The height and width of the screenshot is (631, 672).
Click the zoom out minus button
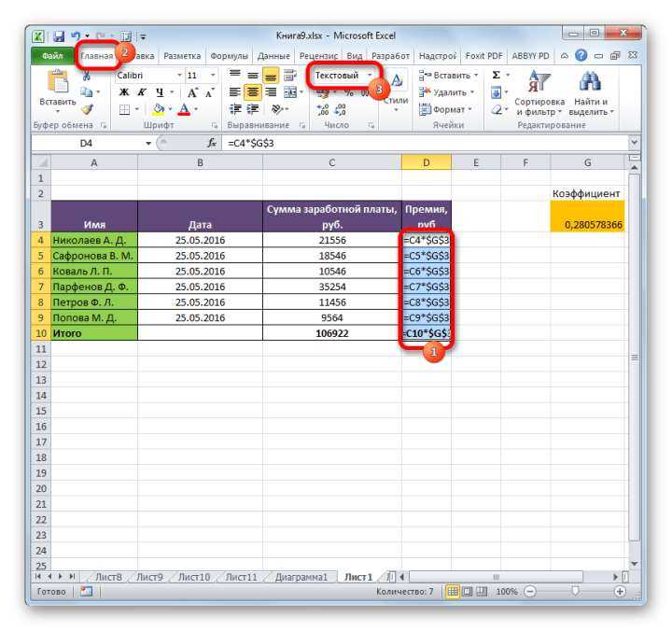coord(530,592)
